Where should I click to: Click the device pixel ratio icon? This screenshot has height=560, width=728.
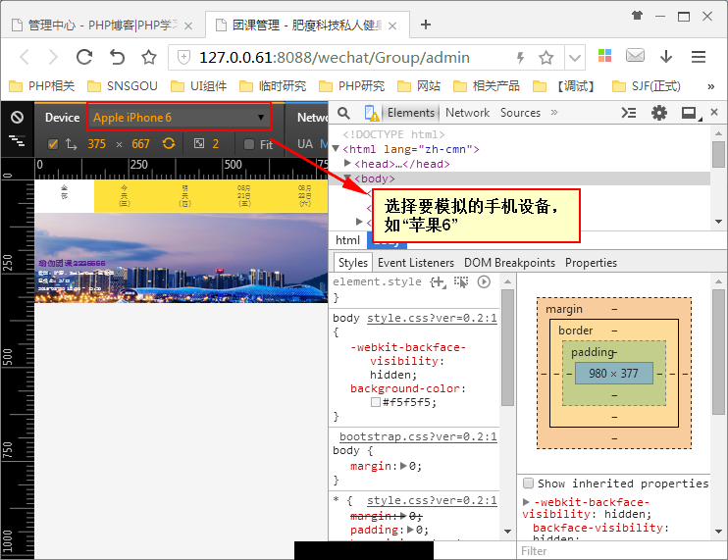pyautogui.click(x=199, y=143)
